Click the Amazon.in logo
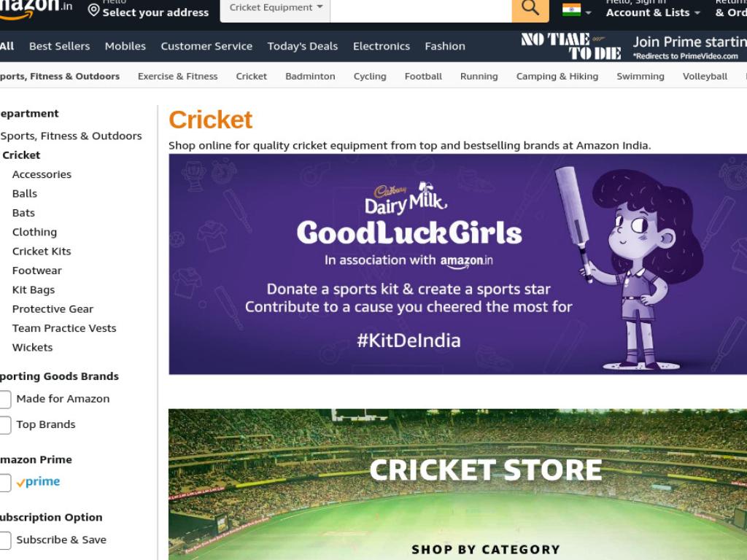This screenshot has width=747, height=560. tap(36, 9)
